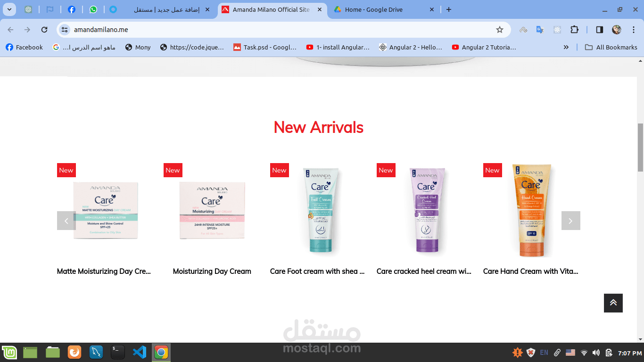Show previous products in the carousel
Viewport: 644px width, 362px height.
pyautogui.click(x=66, y=221)
